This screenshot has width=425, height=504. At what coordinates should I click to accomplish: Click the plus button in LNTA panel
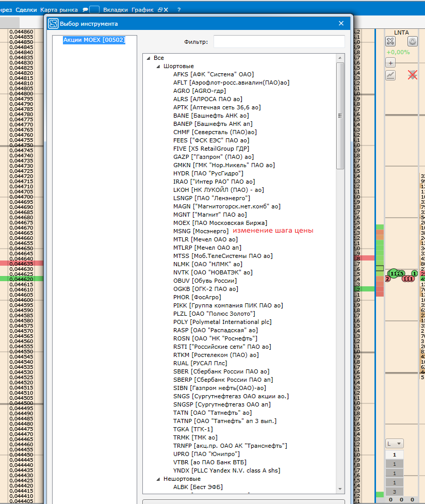click(x=390, y=63)
